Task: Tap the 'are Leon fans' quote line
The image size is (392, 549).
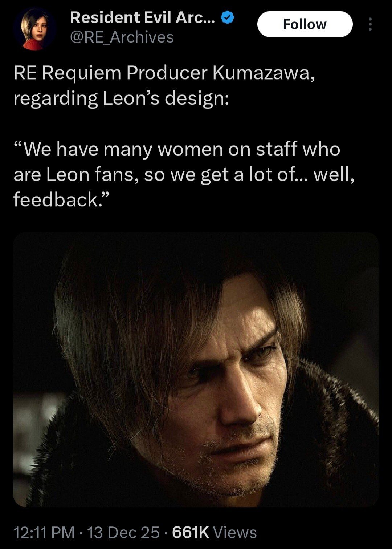Action: (184, 175)
